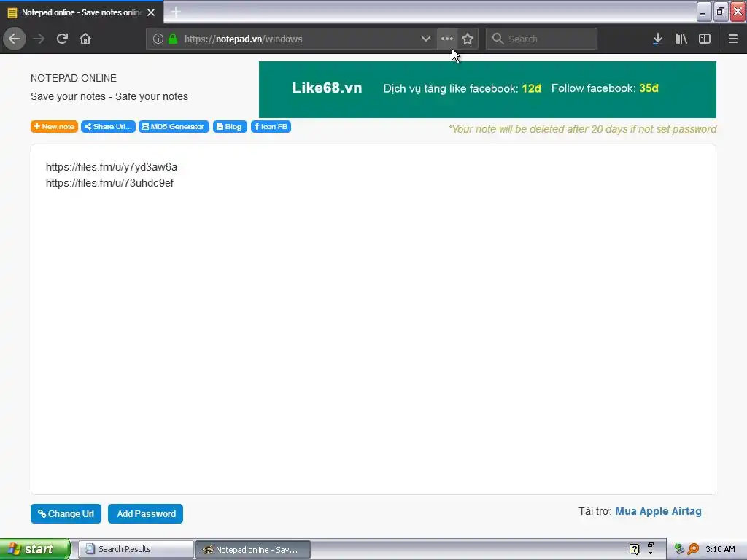Click the Like68.vn advertisement banner

(487, 90)
